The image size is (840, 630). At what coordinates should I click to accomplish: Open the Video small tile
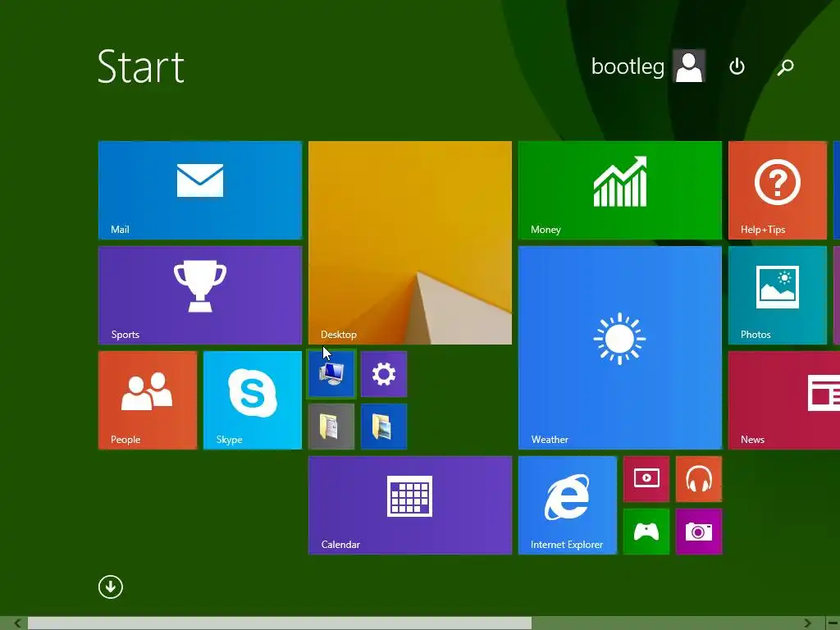(x=646, y=479)
